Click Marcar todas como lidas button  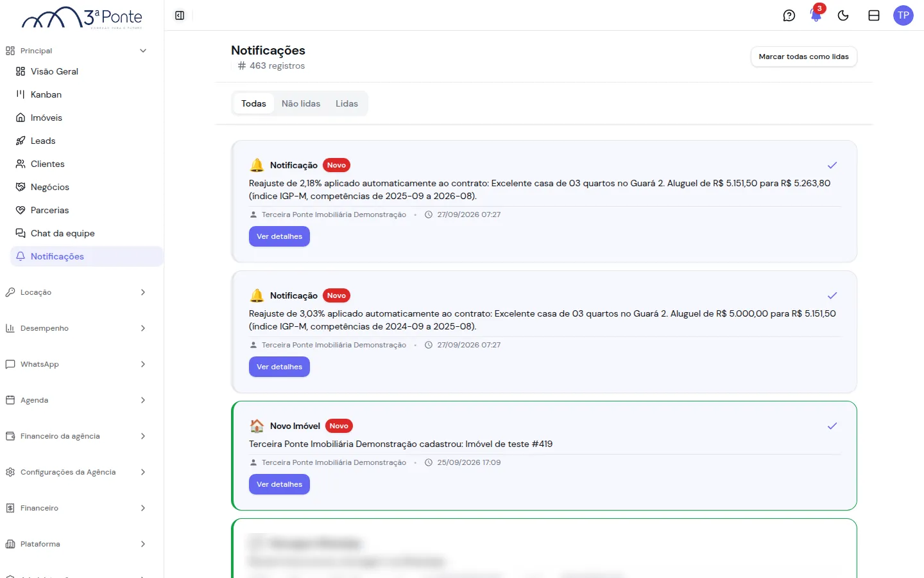click(x=803, y=57)
